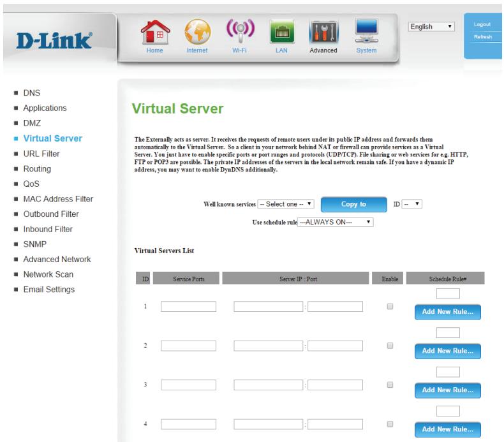This screenshot has height=442, width=504.
Task: Click Server IP field of row 1
Action: pos(269,306)
